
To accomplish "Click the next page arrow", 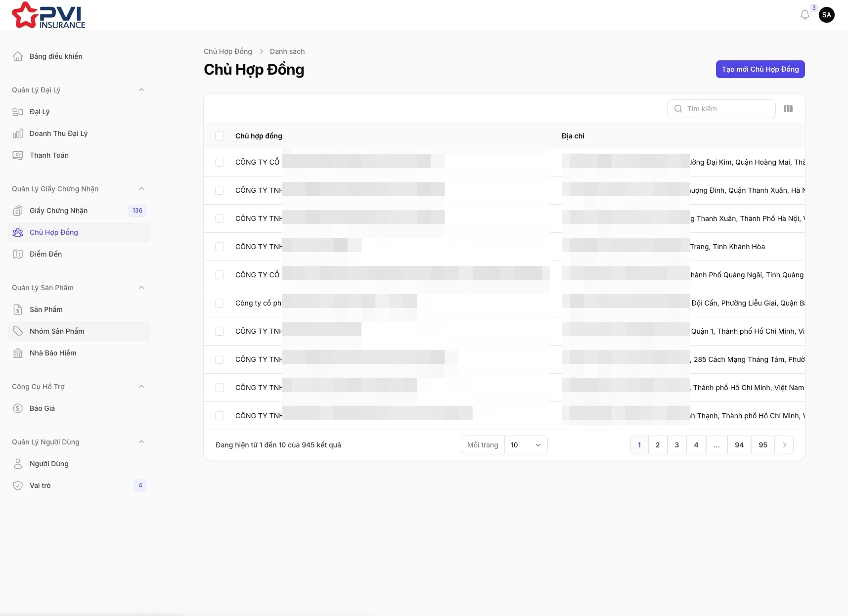I will [x=784, y=445].
